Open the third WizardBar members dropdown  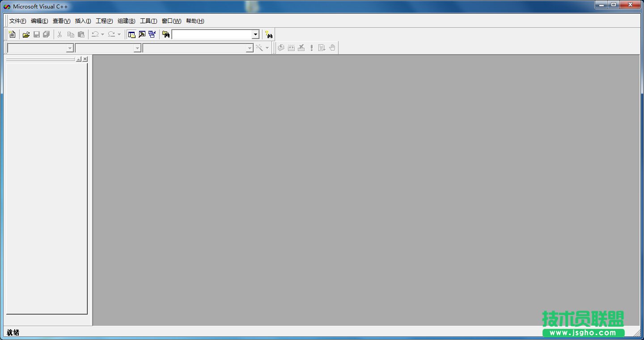[250, 48]
